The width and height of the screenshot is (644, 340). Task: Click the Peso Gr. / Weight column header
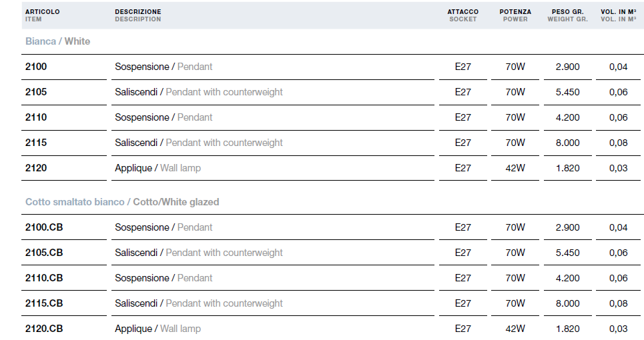click(568, 15)
